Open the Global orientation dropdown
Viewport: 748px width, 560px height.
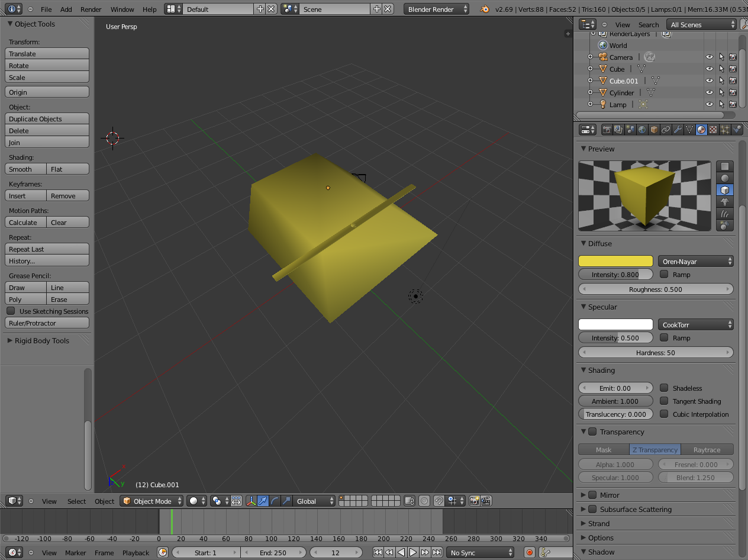tap(315, 501)
